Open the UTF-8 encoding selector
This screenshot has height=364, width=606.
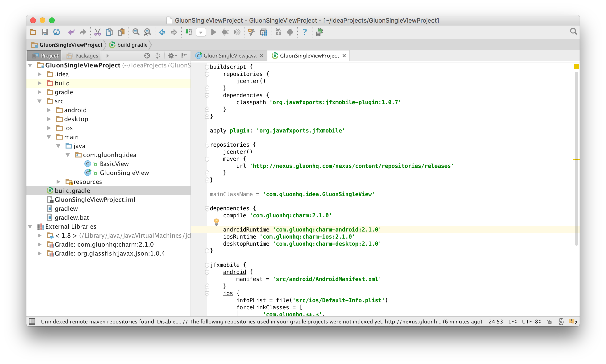(x=531, y=322)
